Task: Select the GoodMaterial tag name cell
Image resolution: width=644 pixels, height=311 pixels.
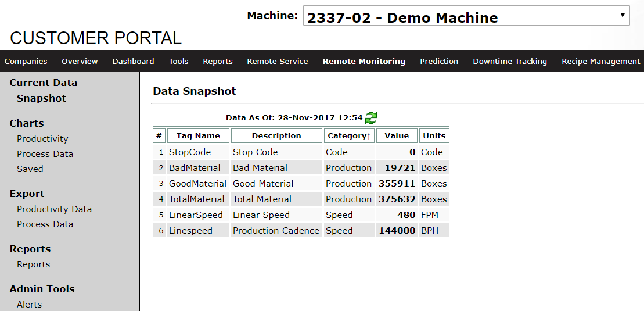Action: (199, 184)
